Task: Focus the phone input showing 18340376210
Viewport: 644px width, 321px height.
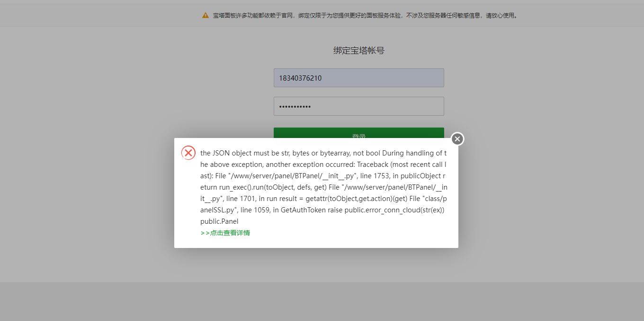Action: point(358,77)
